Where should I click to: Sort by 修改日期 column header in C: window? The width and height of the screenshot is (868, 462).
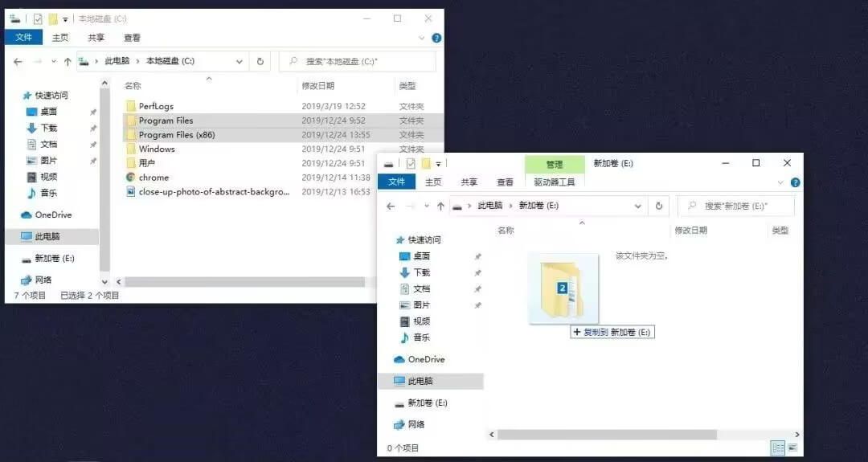pyautogui.click(x=318, y=86)
